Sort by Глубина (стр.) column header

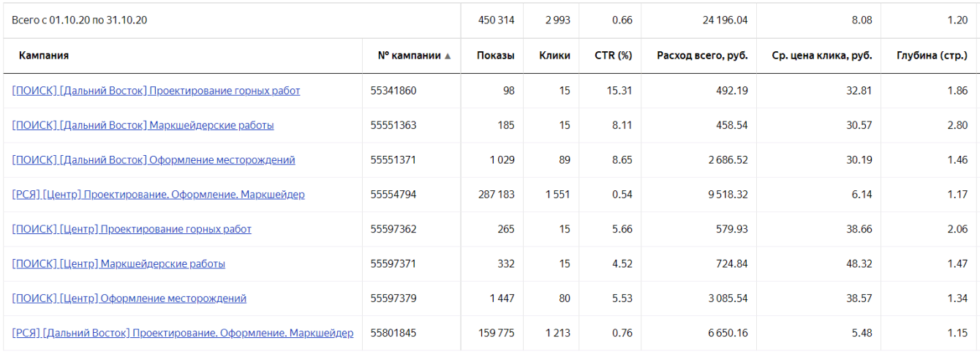932,56
